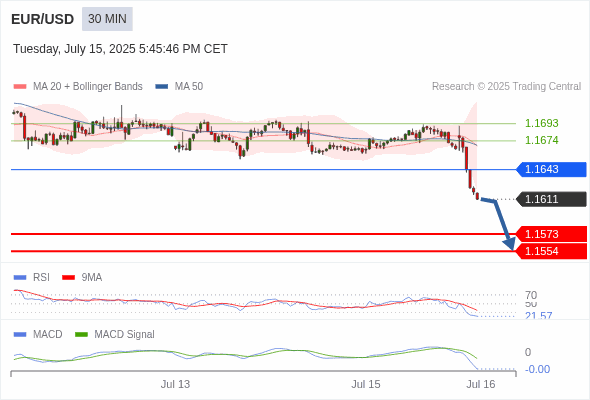
Task: Click the red 9MA legend marker
Action: click(x=68, y=277)
